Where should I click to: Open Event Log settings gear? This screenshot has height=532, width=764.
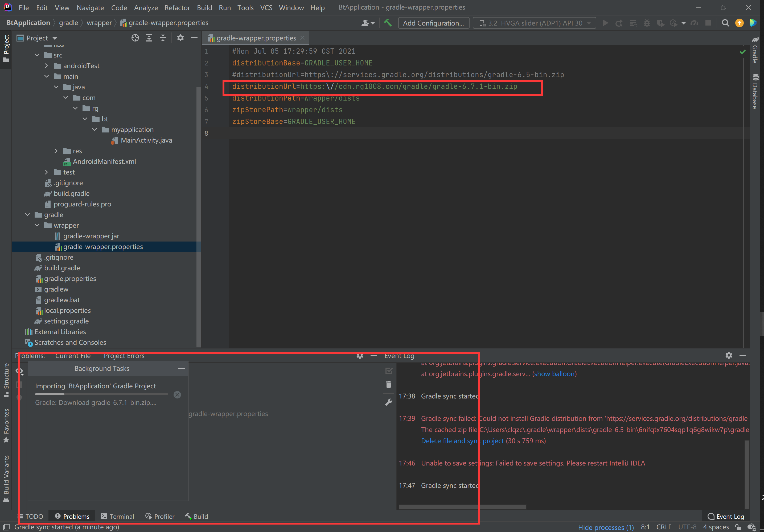point(729,355)
